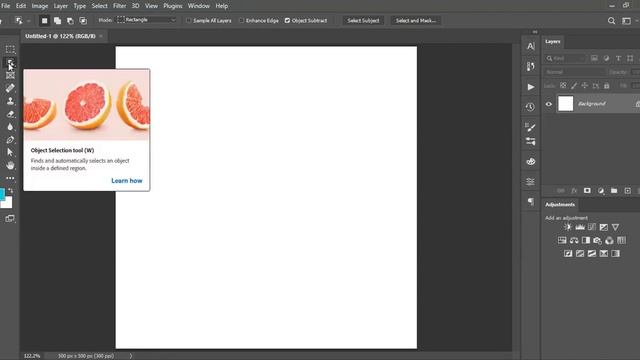This screenshot has height=360, width=640.
Task: Enable Enhance Edge checkbox
Action: 241,20
